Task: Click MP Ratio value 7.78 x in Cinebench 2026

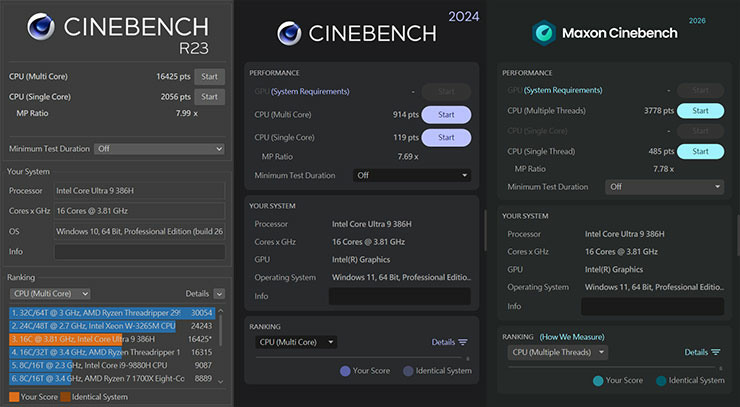Action: pos(663,169)
